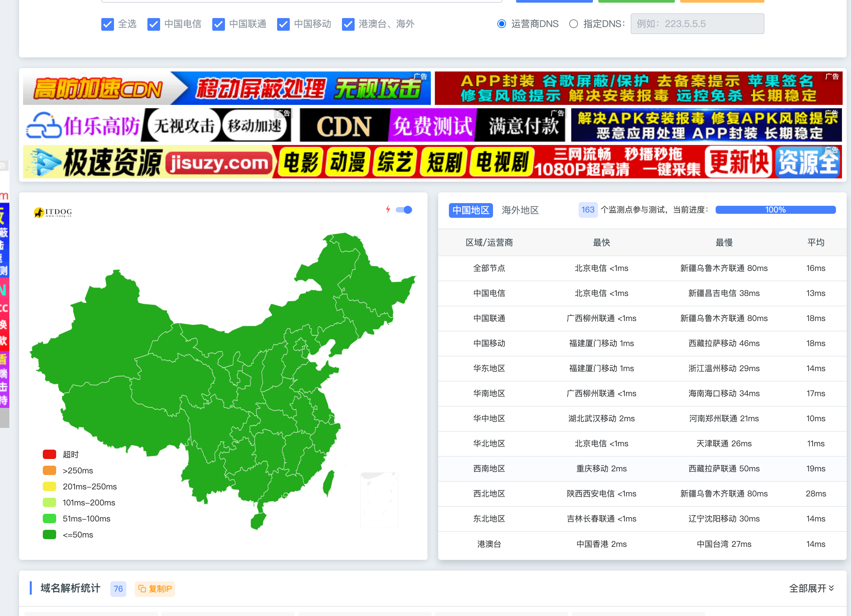Uncheck the 全选 checkbox
The width and height of the screenshot is (851, 616).
tap(107, 24)
